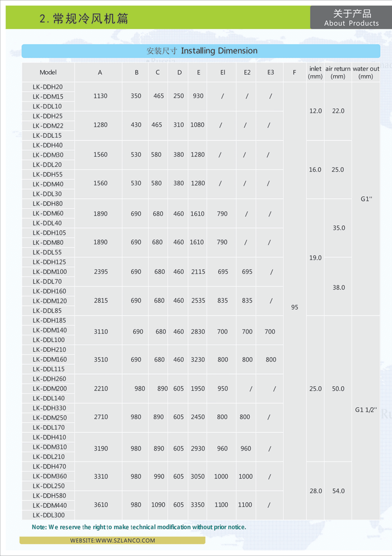The width and height of the screenshot is (392, 556).
Task: Click the Model column header
Action: click(x=48, y=72)
